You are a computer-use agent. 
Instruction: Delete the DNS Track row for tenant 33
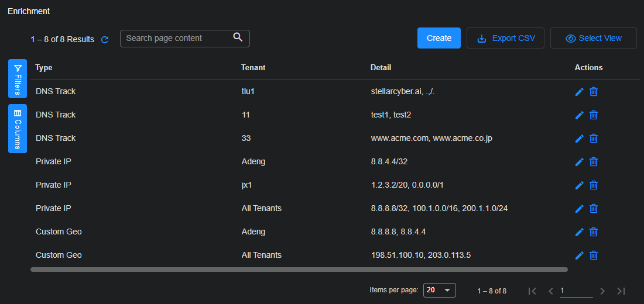pyautogui.click(x=594, y=139)
